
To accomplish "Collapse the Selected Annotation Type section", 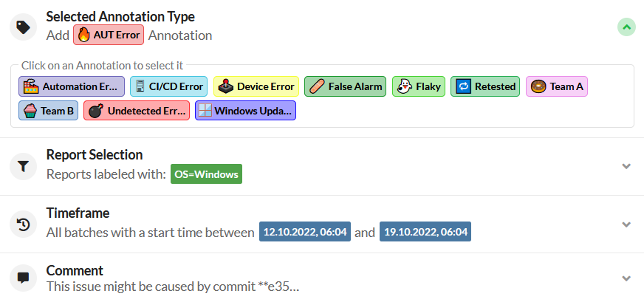I will coord(626,27).
